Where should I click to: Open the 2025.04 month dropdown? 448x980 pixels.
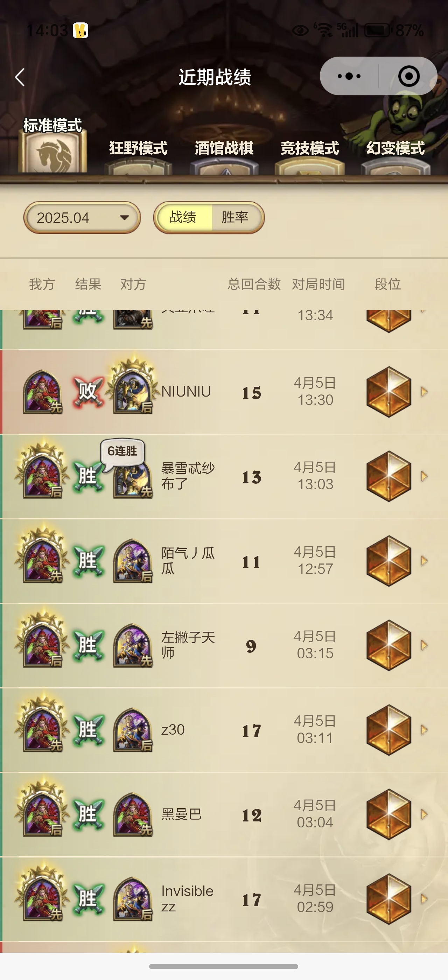tap(82, 218)
